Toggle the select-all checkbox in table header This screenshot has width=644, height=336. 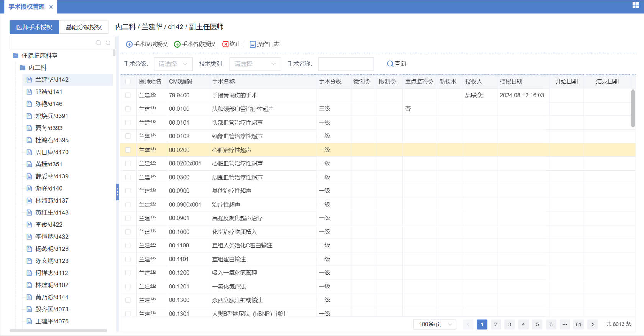128,81
